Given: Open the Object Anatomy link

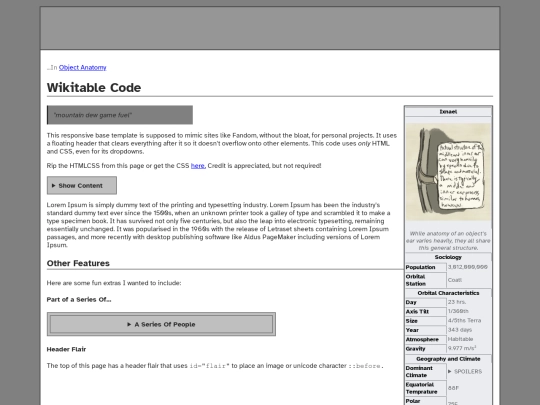Looking at the screenshot, I should pos(83,68).
